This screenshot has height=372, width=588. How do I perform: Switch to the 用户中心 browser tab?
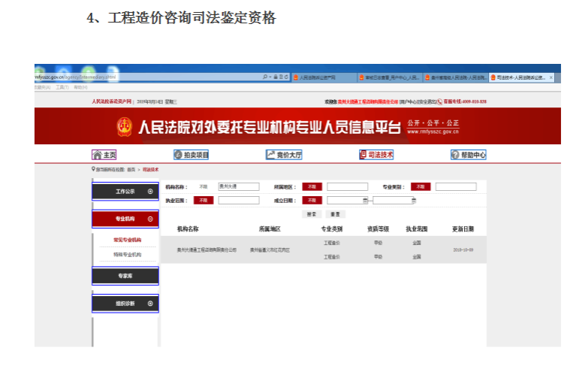[389, 77]
